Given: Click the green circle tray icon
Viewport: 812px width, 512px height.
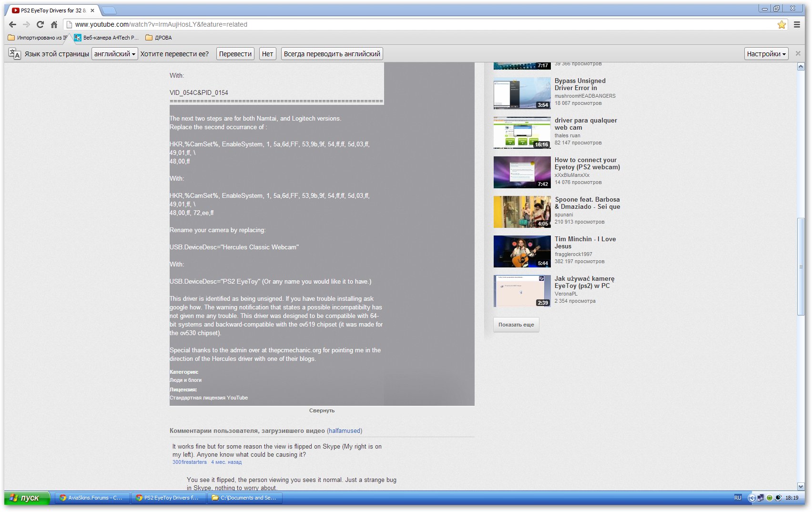Looking at the screenshot, I should (769, 498).
